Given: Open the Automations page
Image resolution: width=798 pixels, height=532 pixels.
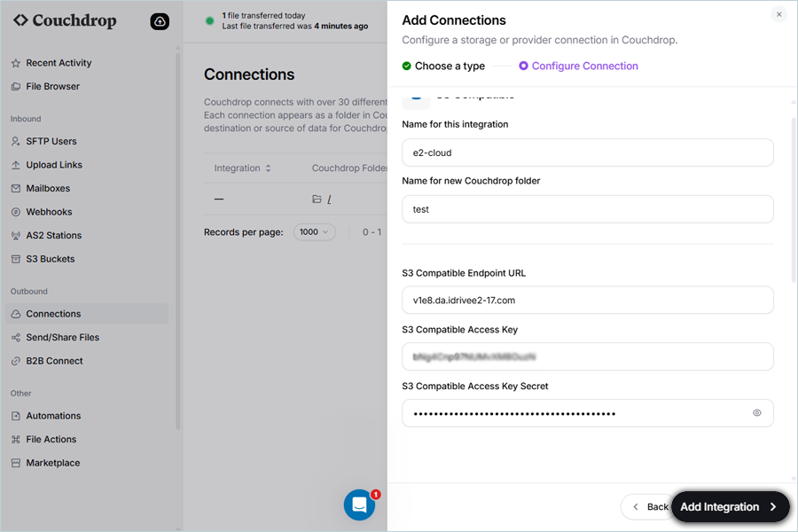Looking at the screenshot, I should coord(53,416).
